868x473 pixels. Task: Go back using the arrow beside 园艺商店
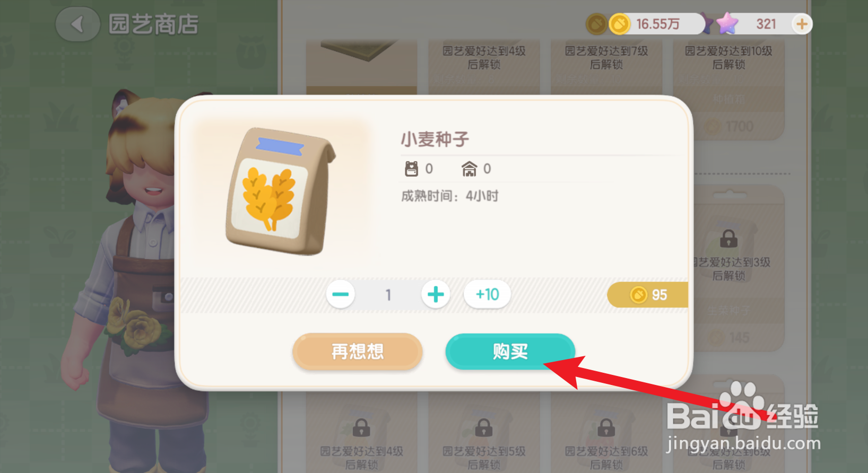[77, 24]
